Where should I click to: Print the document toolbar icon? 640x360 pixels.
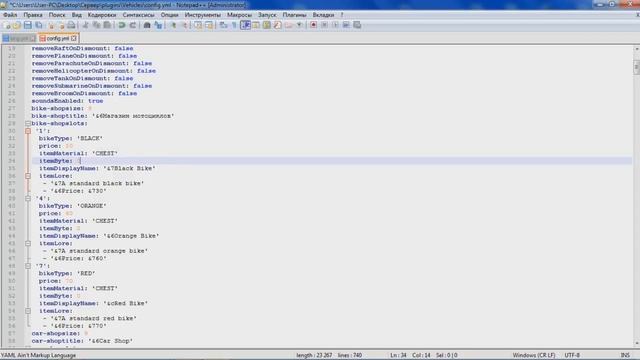pos(71,25)
